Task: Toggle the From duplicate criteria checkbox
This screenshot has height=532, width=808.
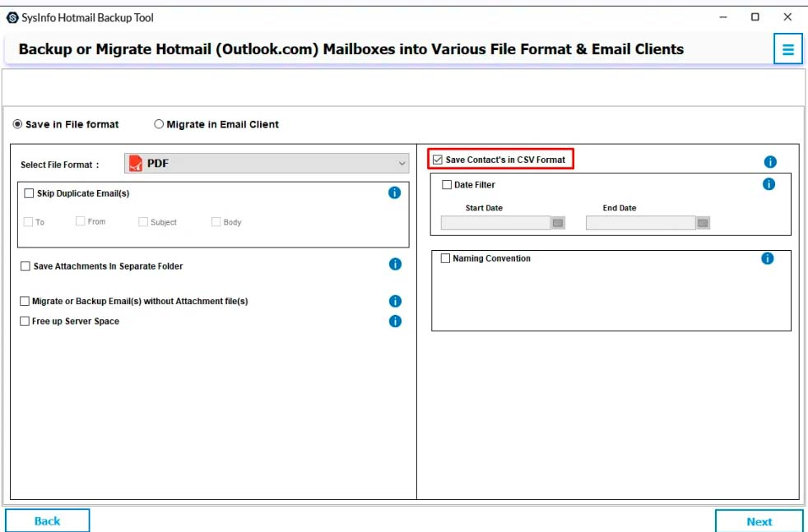Action: tap(80, 221)
